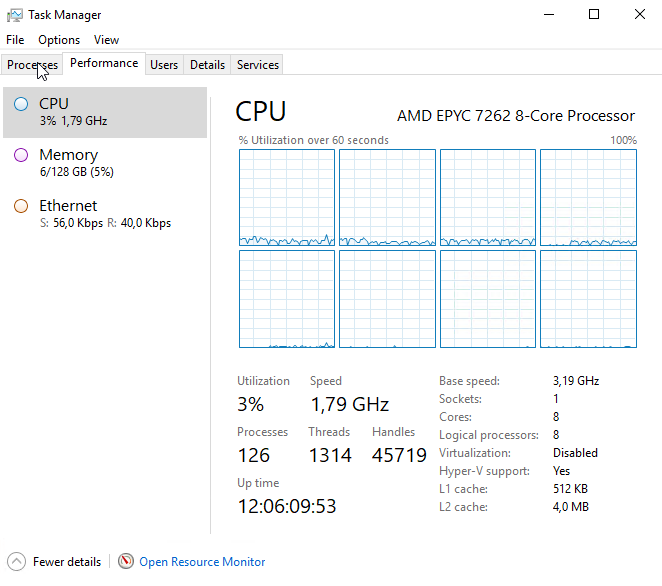Viewport: 662px width, 586px height.
Task: Click the orange Ethernet circle icon
Action: [x=21, y=206]
